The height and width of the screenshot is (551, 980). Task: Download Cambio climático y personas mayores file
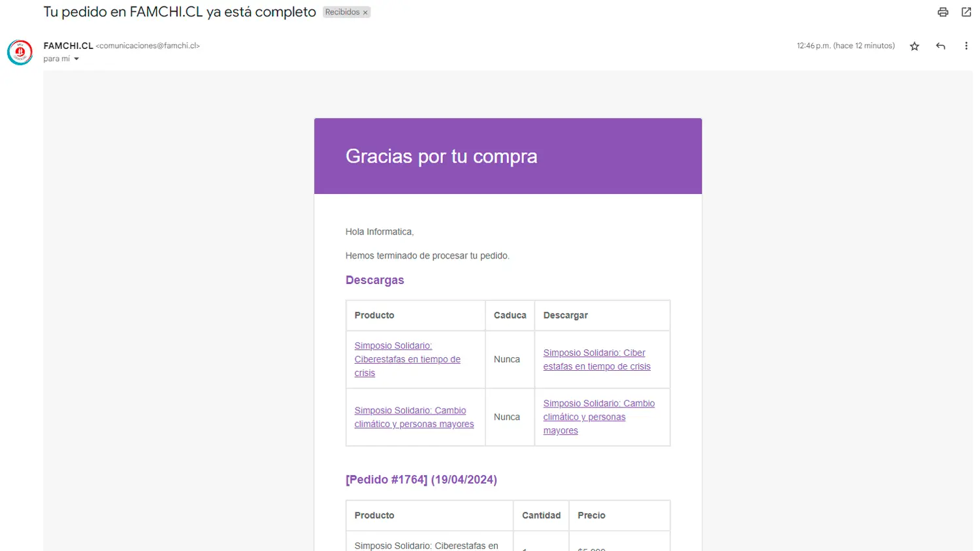[599, 417]
